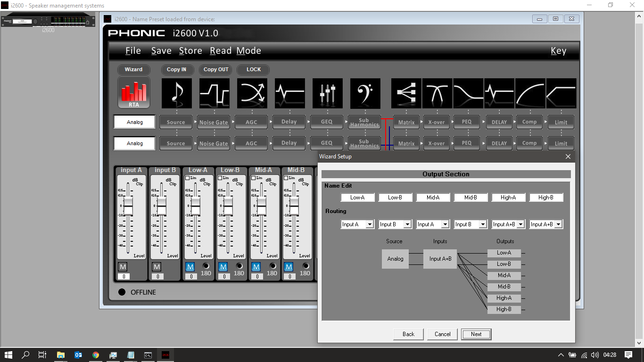
Task: Click the Copy OUT button
Action: click(x=216, y=69)
